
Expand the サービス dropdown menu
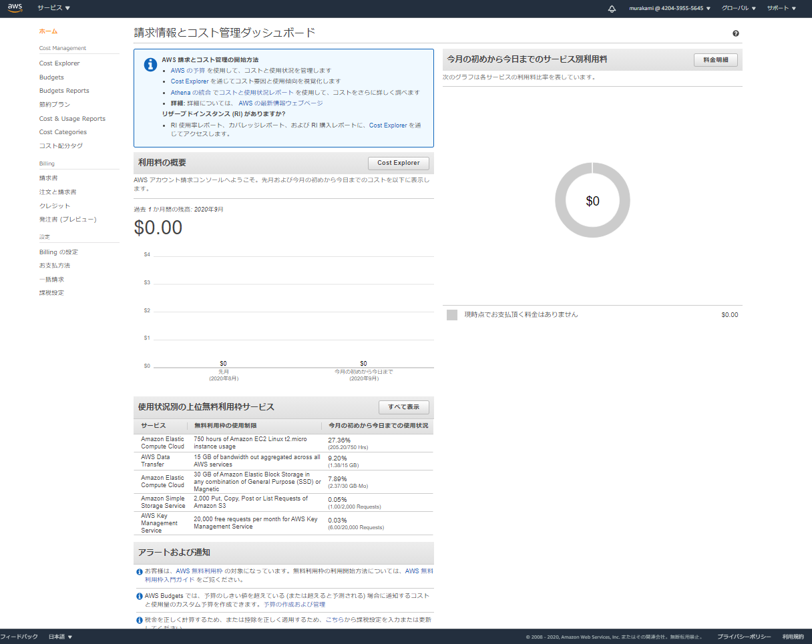pos(53,8)
